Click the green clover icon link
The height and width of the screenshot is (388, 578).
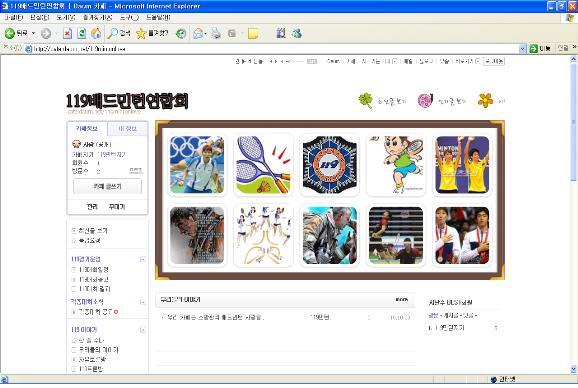tap(366, 101)
